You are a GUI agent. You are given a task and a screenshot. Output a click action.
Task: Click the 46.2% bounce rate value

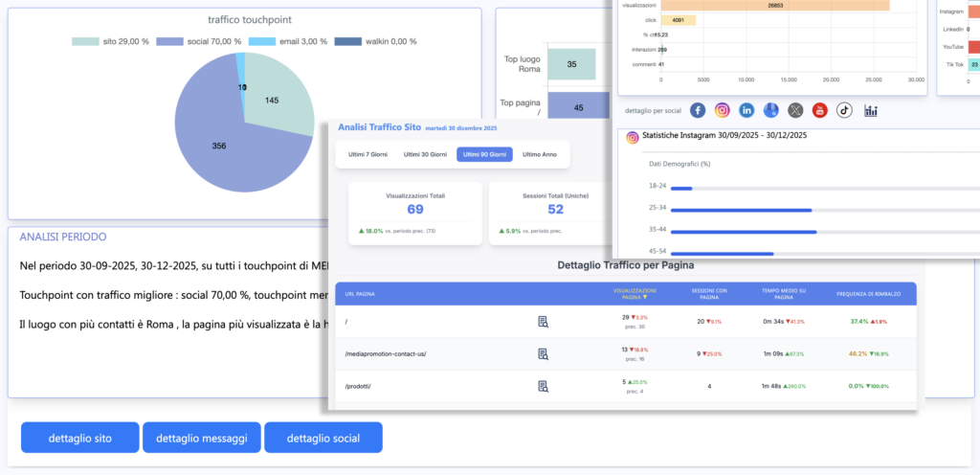click(x=857, y=353)
